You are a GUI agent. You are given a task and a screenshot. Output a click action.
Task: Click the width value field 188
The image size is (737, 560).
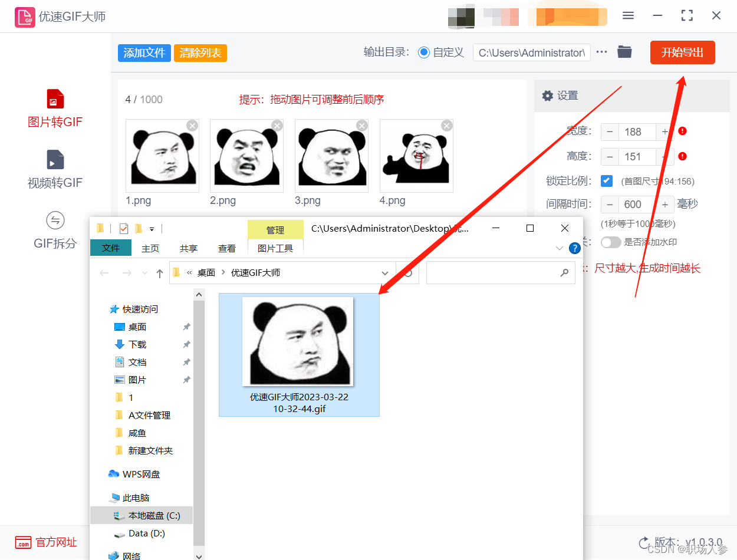click(637, 131)
